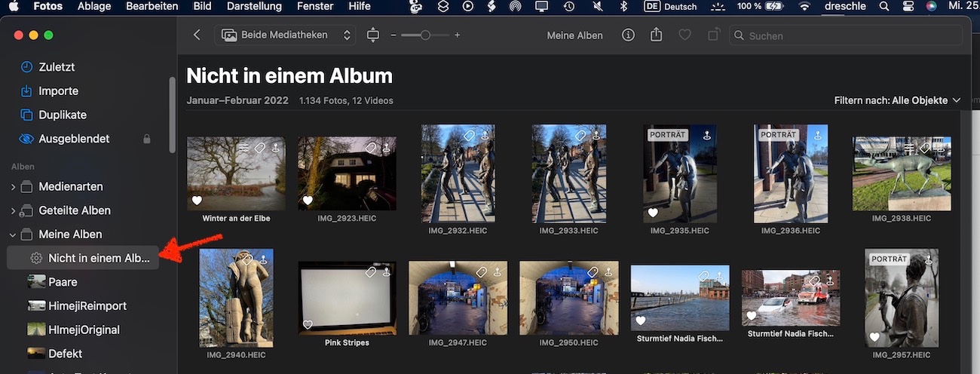Click the rotate icon in toolbar
The image size is (980, 374).
click(712, 35)
